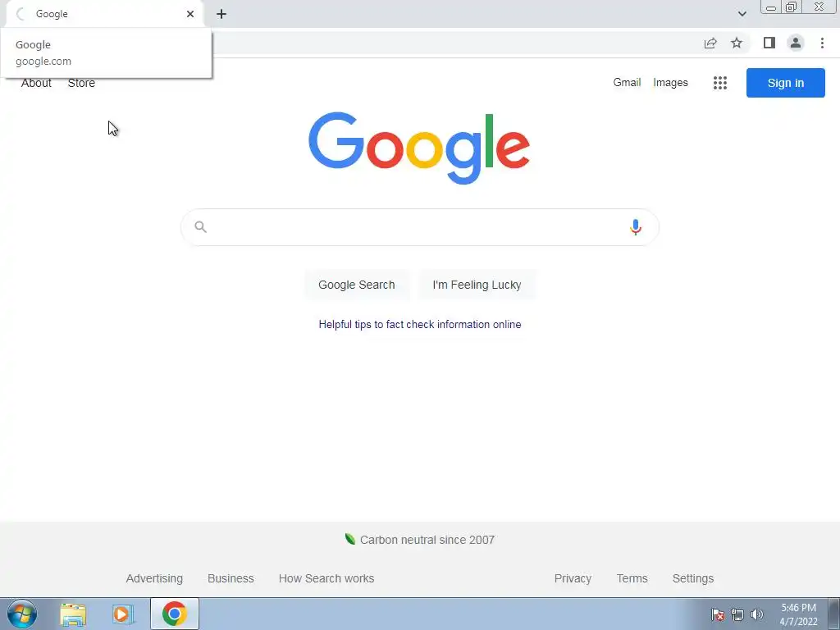Click the I'm Feeling Lucky button
Screen dimensions: 840x630
pyautogui.click(x=477, y=285)
